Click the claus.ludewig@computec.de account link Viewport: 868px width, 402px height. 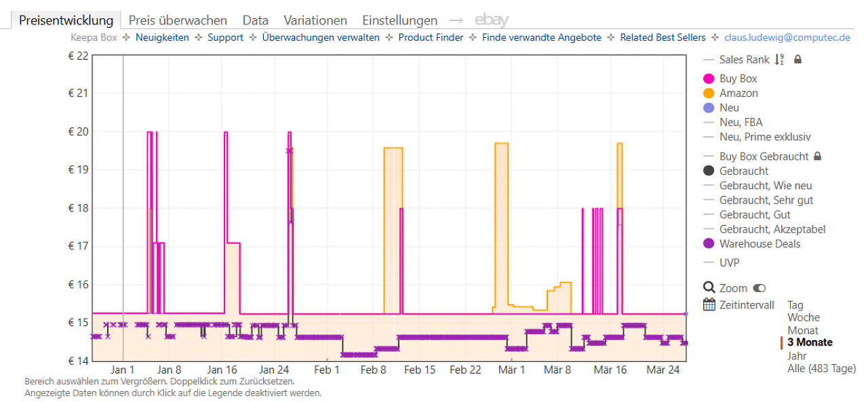pyautogui.click(x=787, y=38)
